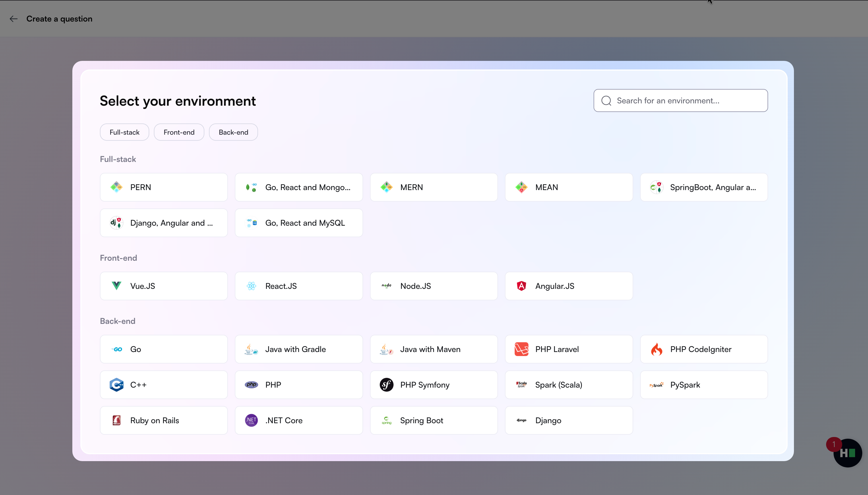This screenshot has height=495, width=868.
Task: Click the PHP Symfony logo icon
Action: (x=386, y=385)
